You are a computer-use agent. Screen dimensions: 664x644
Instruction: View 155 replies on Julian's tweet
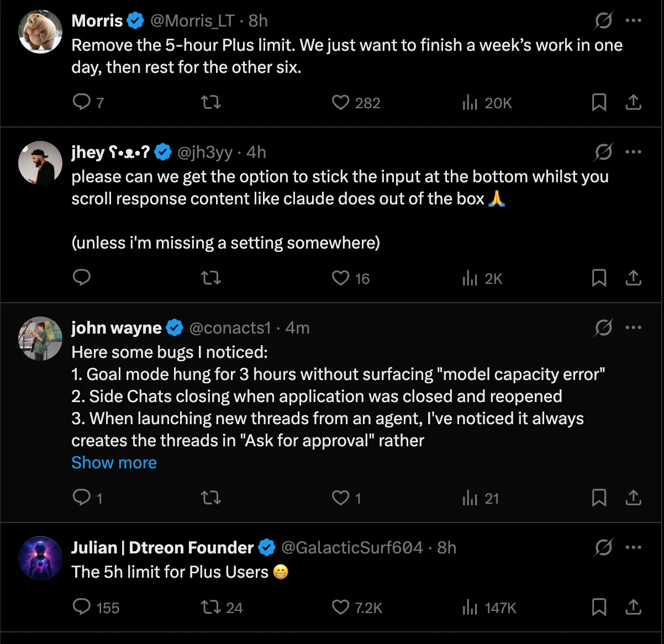(96, 608)
